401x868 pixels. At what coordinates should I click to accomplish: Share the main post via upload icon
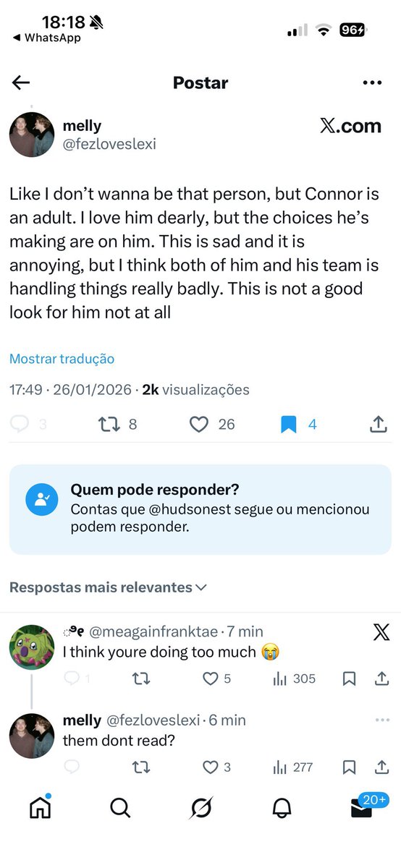378,425
